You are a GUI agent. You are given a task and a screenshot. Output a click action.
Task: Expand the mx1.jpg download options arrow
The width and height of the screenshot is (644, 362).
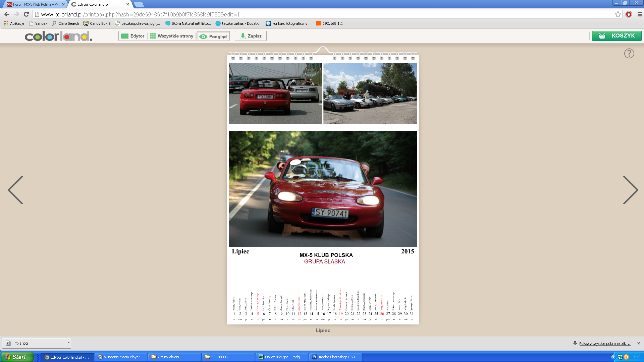(68, 343)
